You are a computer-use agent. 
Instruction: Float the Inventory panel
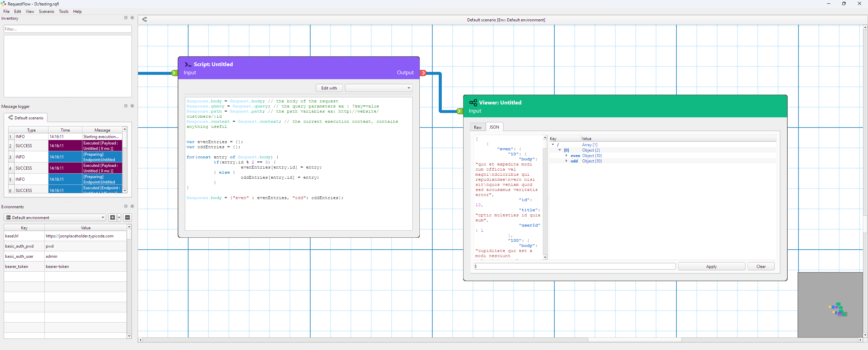click(x=126, y=18)
